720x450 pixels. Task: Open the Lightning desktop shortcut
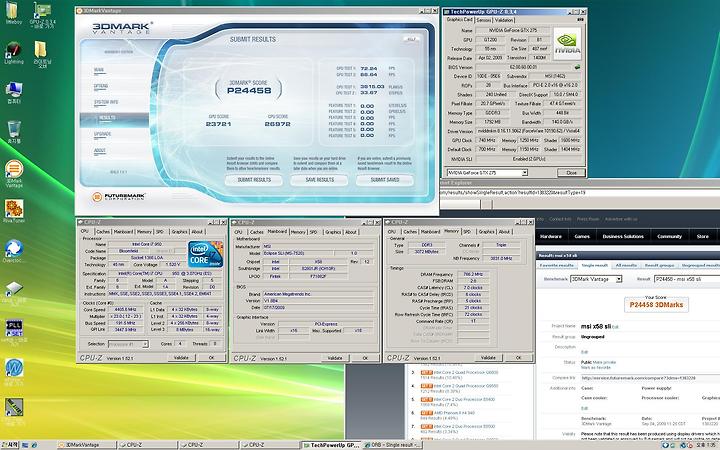(13, 52)
